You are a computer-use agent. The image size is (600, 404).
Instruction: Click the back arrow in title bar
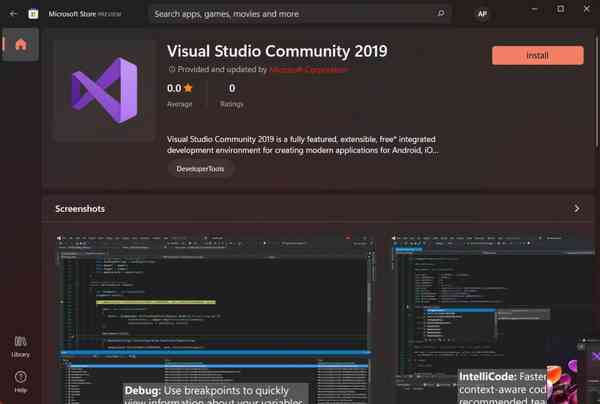point(13,14)
